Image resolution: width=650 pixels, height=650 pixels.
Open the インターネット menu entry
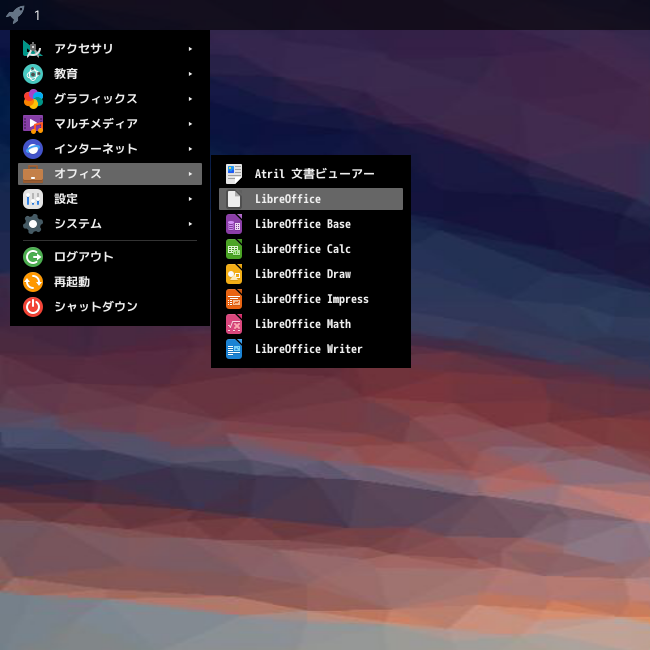point(110,149)
